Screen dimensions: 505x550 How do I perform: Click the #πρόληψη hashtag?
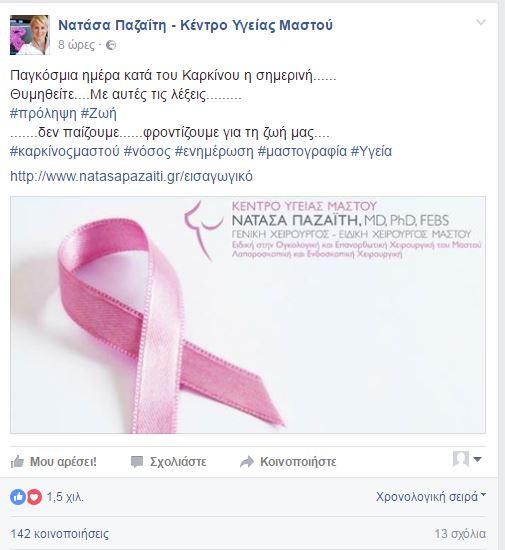click(43, 114)
